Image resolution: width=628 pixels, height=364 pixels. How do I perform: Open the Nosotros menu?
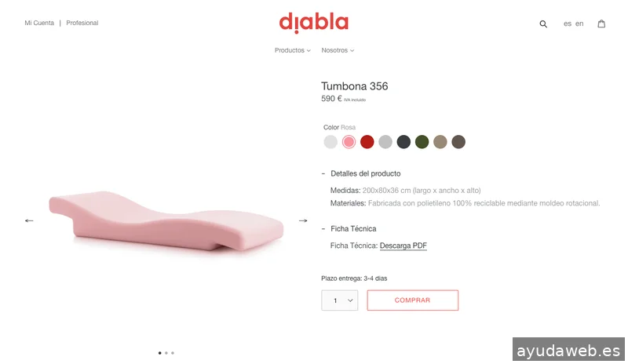(338, 50)
